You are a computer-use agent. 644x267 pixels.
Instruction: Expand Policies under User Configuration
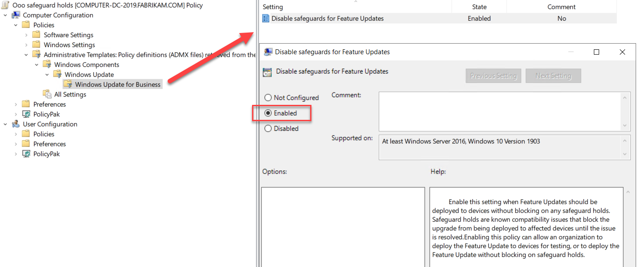coord(16,134)
